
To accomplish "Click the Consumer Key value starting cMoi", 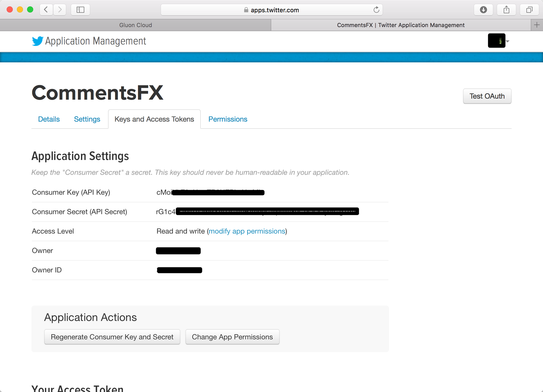I will [210, 192].
